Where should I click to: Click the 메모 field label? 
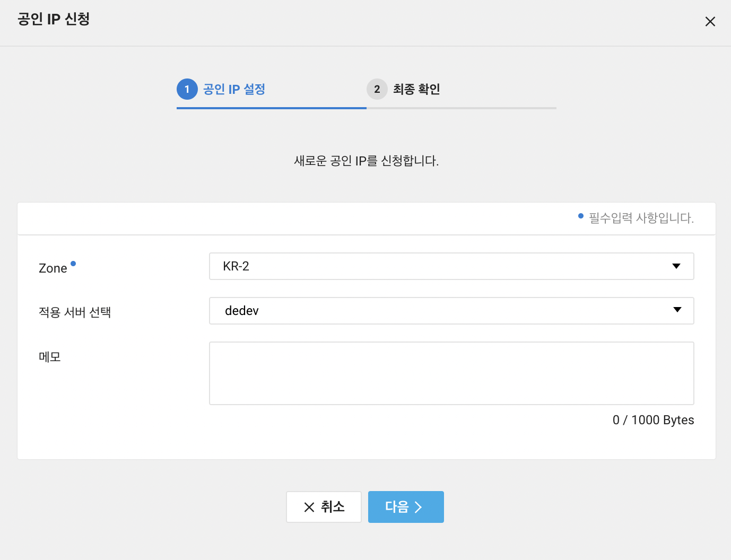pos(50,357)
